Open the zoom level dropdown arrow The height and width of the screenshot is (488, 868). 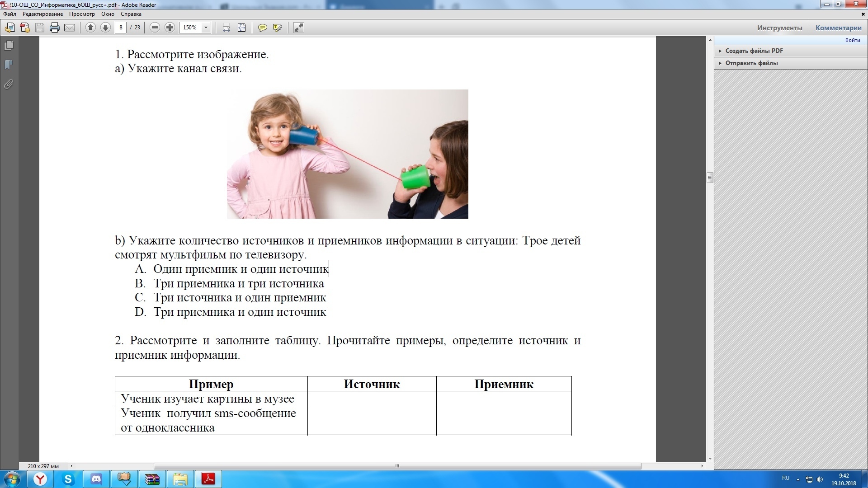coord(206,28)
